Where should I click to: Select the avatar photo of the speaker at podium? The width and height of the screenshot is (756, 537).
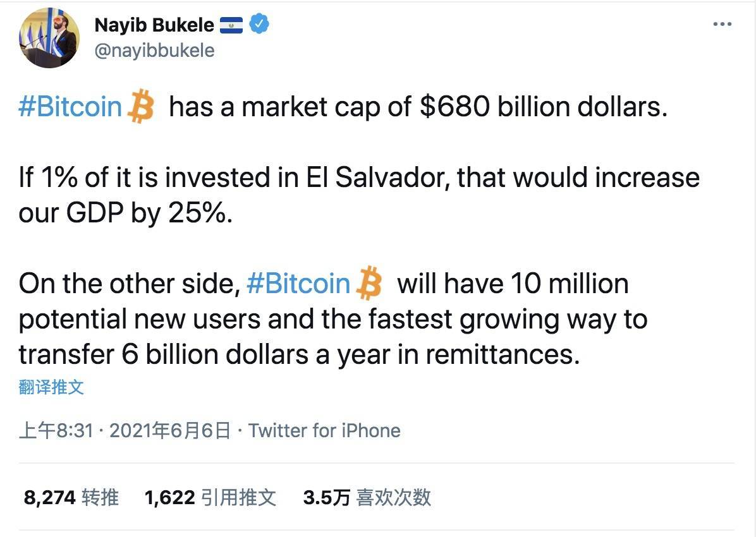point(49,38)
